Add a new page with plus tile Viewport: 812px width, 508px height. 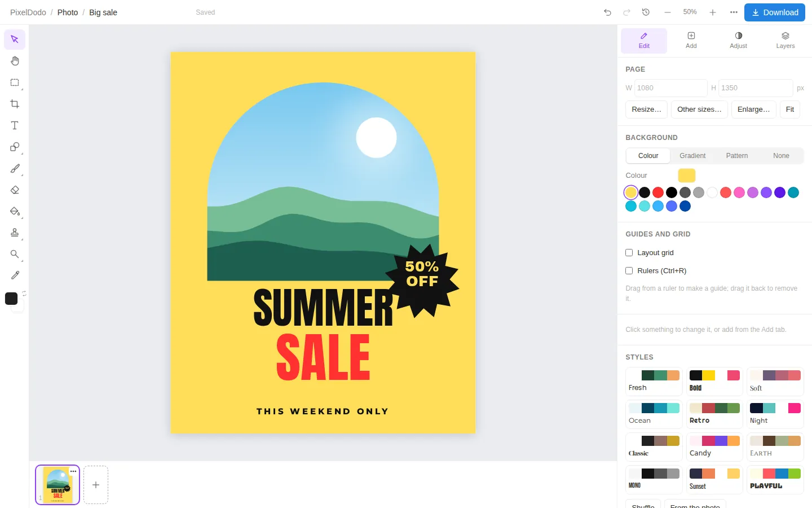[96, 485]
